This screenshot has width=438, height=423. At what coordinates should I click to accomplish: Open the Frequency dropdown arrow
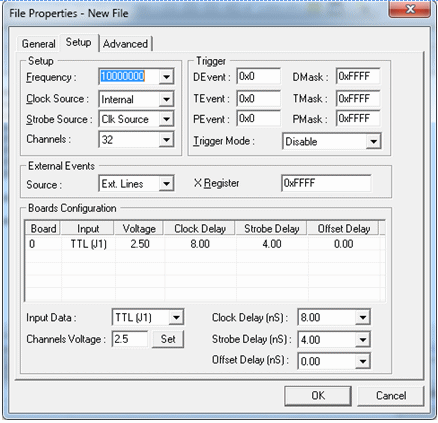pyautogui.click(x=166, y=77)
